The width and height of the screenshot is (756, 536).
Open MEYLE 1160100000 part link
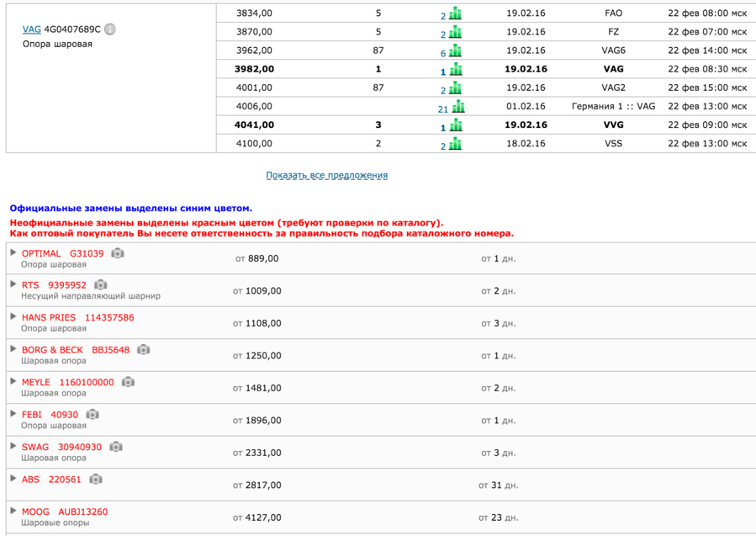pos(68,382)
